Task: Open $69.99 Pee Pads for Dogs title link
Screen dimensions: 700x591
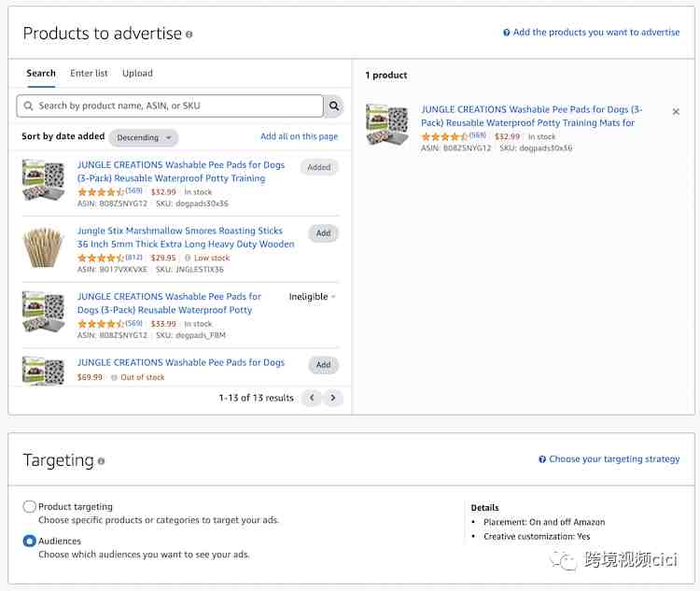Action: tap(181, 362)
